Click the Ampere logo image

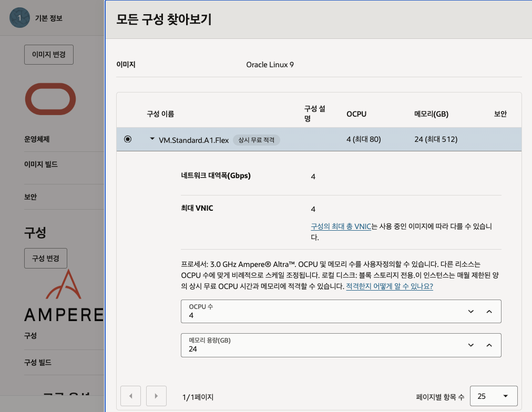tap(64, 295)
